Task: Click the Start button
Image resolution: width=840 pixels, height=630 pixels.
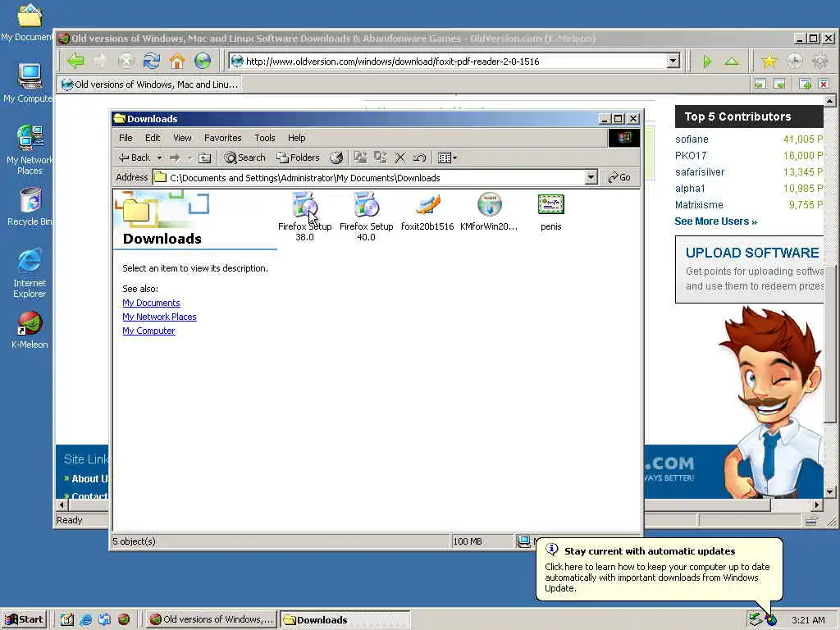Action: pyautogui.click(x=24, y=619)
